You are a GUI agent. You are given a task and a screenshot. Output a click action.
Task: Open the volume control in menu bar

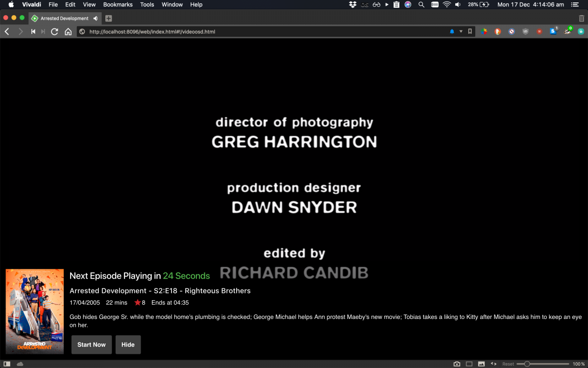coord(458,4)
